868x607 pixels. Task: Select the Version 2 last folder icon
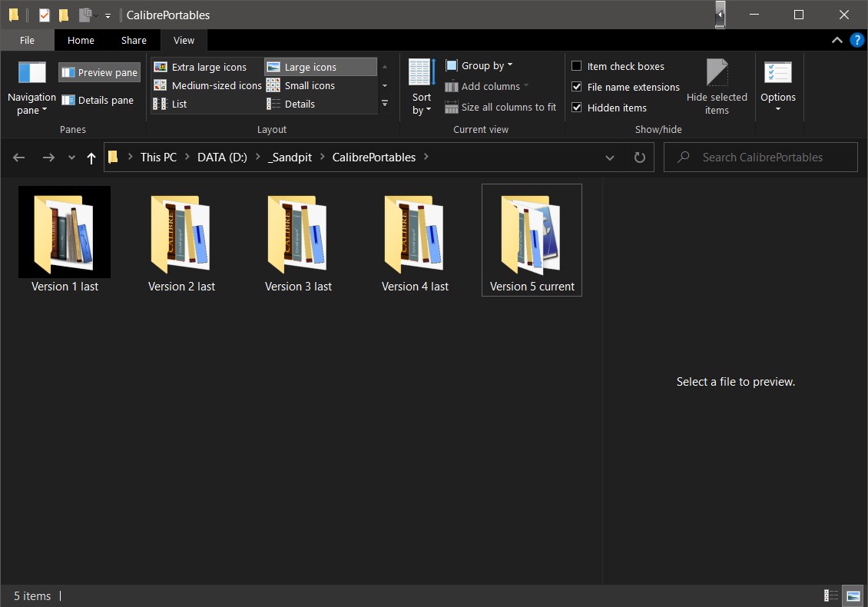pos(181,233)
